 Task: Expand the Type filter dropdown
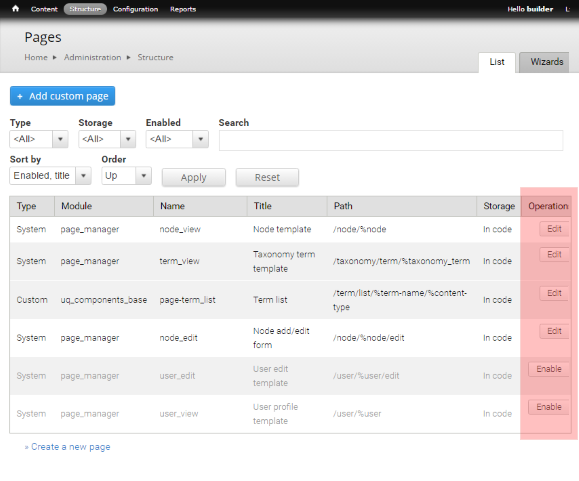pyautogui.click(x=39, y=139)
